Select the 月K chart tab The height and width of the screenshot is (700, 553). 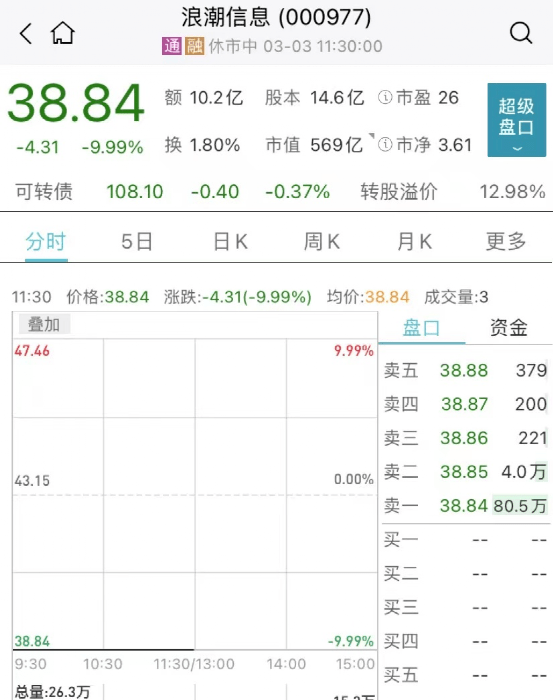pos(415,242)
